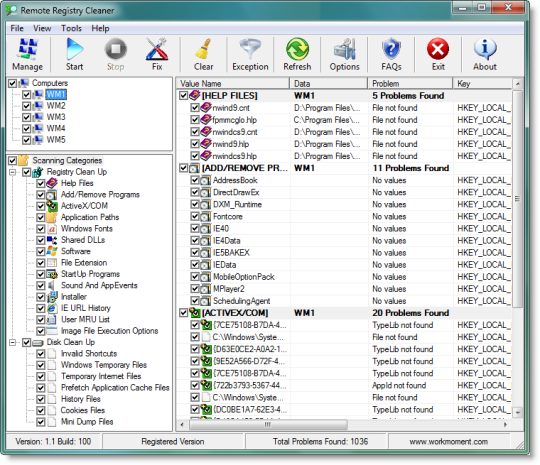Uncheck the WM2 computer checkbox
Viewport: 540px width, 465px height.
(x=27, y=106)
